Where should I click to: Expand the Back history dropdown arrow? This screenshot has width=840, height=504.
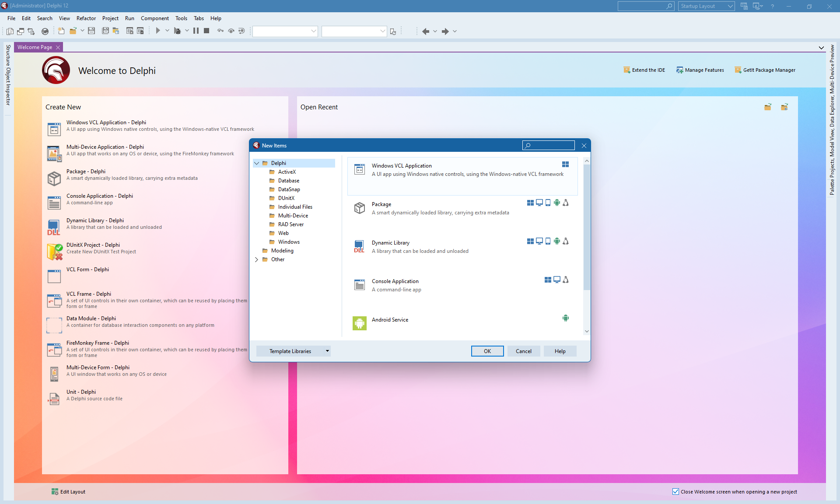point(435,31)
